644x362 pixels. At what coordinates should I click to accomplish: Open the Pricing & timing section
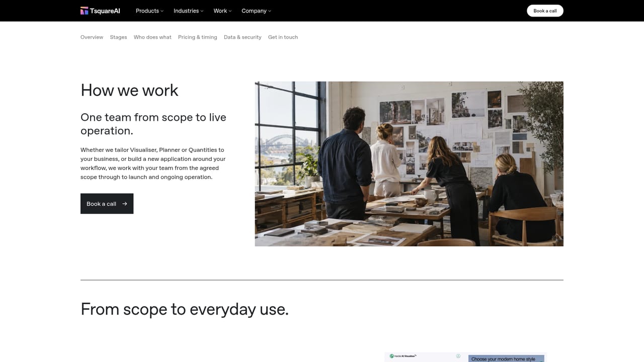197,37
